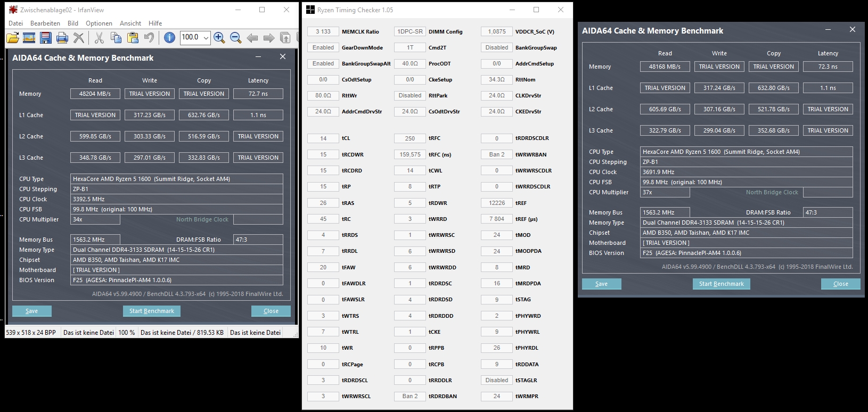The image size is (868, 412).
Task: Open the Bild menu
Action: [73, 23]
